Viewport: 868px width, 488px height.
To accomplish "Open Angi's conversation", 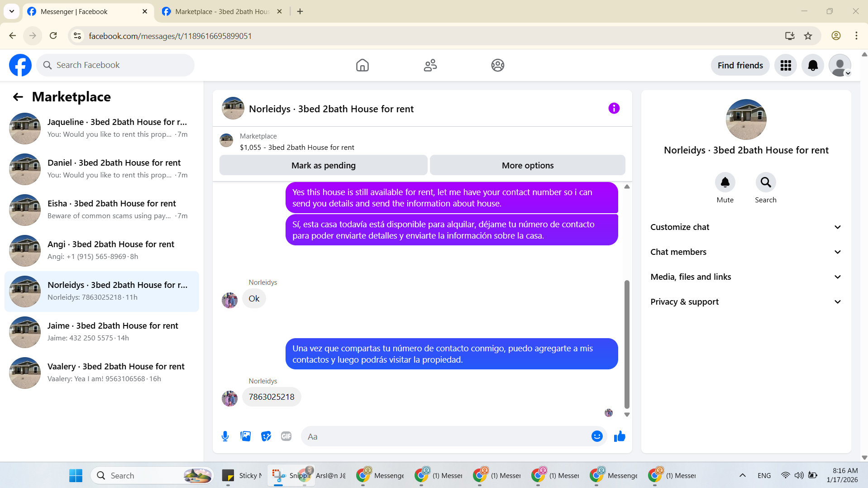I will [102, 251].
